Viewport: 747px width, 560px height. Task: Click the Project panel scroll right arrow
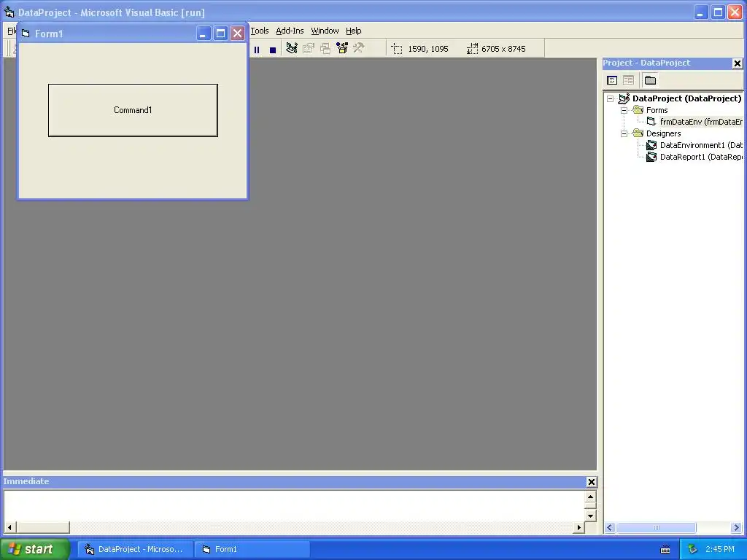pos(737,528)
